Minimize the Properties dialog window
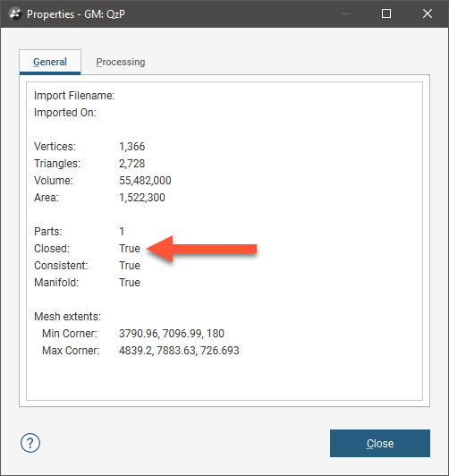The width and height of the screenshot is (449, 476). tap(346, 13)
